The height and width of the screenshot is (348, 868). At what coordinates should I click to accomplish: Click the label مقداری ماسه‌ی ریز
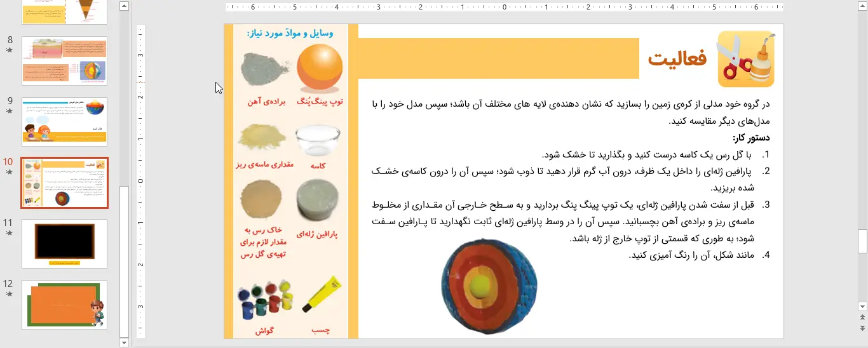(264, 165)
